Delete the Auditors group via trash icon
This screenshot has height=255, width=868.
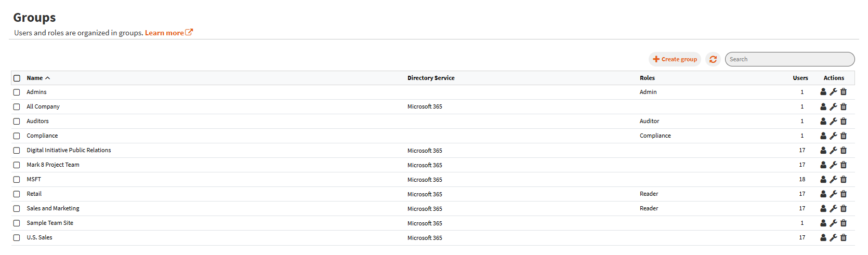(x=844, y=121)
